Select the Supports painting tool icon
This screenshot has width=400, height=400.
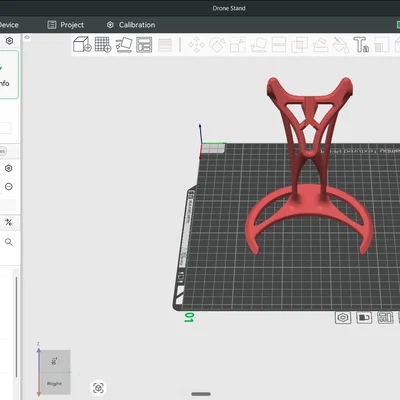coord(320,45)
